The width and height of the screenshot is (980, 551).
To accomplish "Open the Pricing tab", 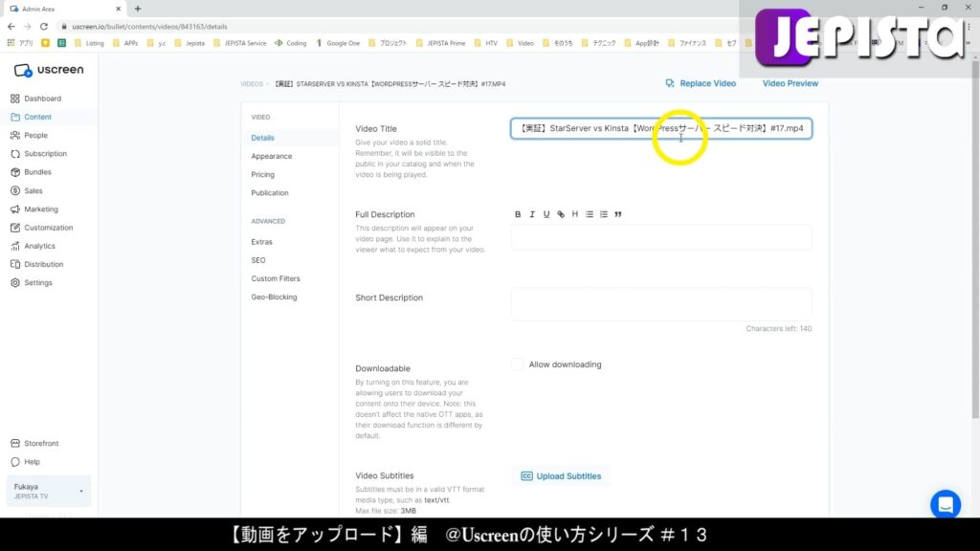I will [x=262, y=174].
